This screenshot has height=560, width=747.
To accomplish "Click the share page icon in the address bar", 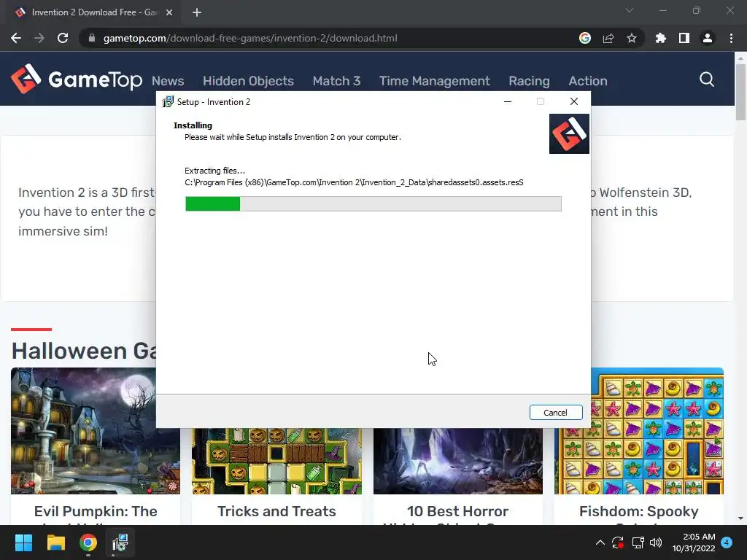I will click(x=608, y=38).
